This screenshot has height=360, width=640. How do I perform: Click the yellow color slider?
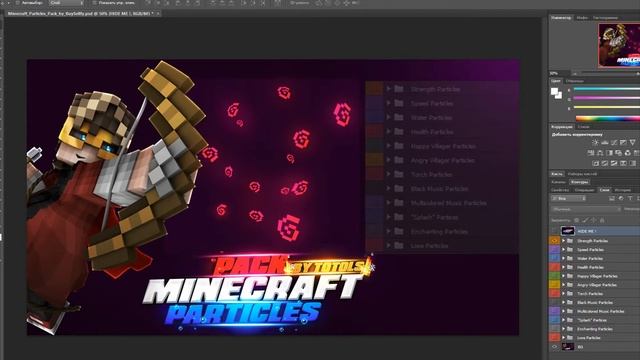click(607, 107)
